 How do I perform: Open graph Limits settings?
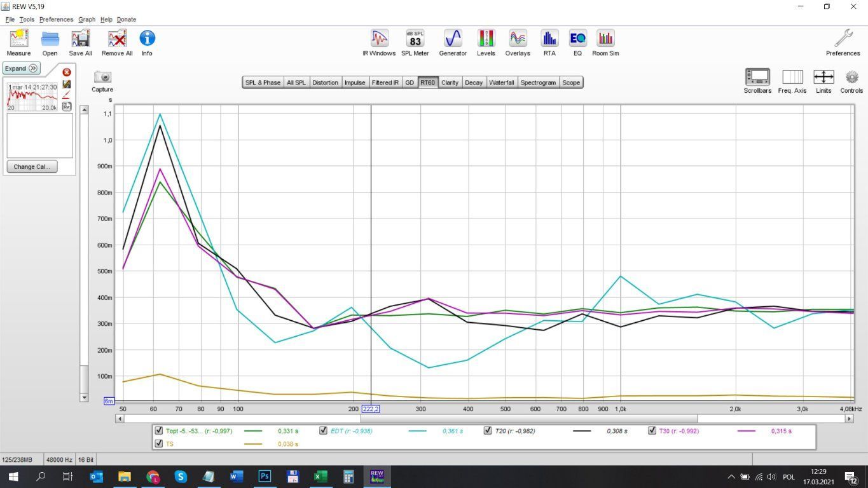tap(823, 81)
